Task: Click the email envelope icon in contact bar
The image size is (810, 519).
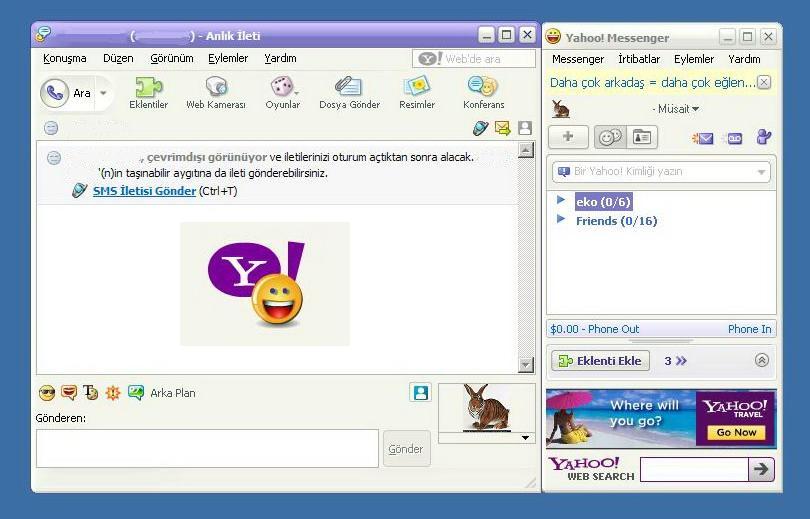Action: 502,128
